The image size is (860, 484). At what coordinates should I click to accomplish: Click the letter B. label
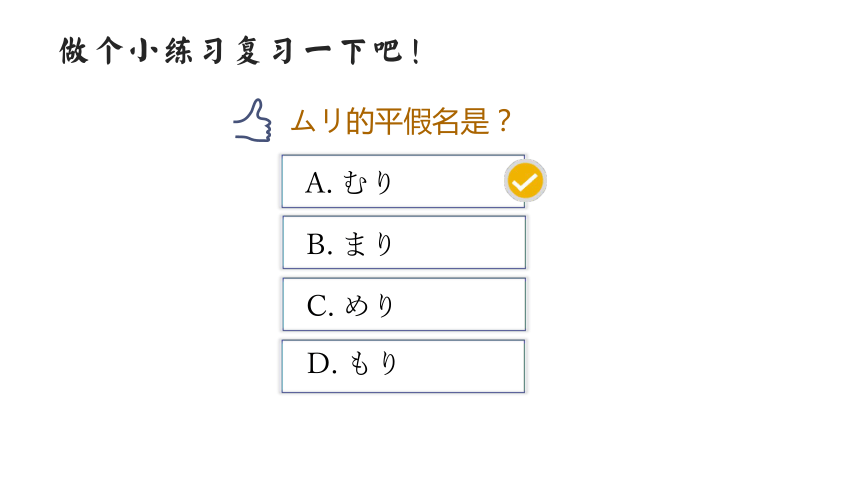(320, 244)
